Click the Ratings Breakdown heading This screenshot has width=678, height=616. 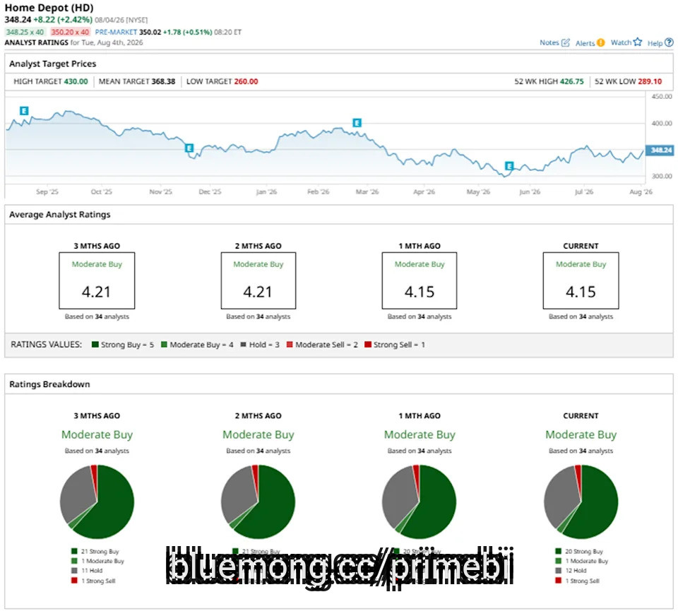49,384
